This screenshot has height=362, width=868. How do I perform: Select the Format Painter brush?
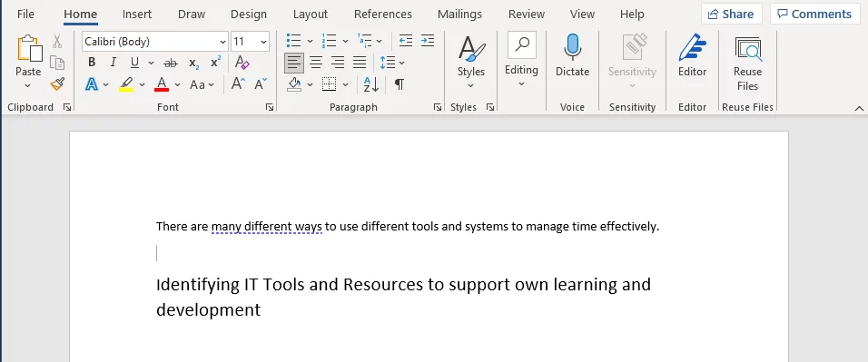pos(57,84)
